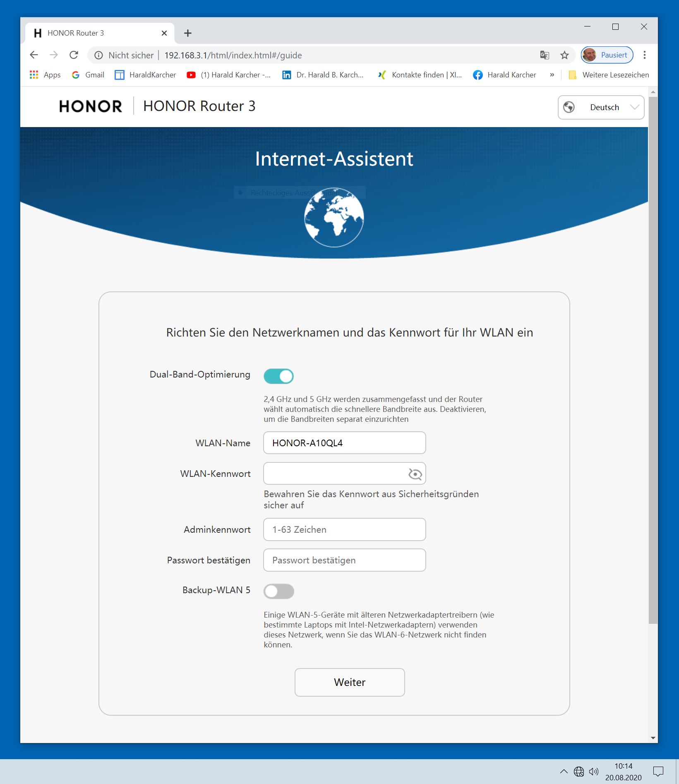Click the HONOR Router 3 header title
The width and height of the screenshot is (679, 784).
199,106
